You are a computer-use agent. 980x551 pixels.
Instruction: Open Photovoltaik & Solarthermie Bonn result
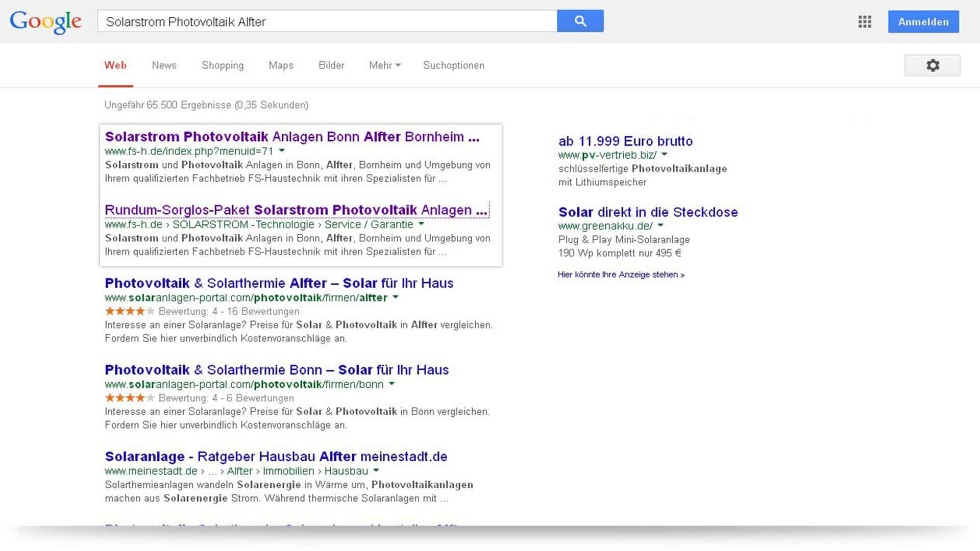[277, 370]
